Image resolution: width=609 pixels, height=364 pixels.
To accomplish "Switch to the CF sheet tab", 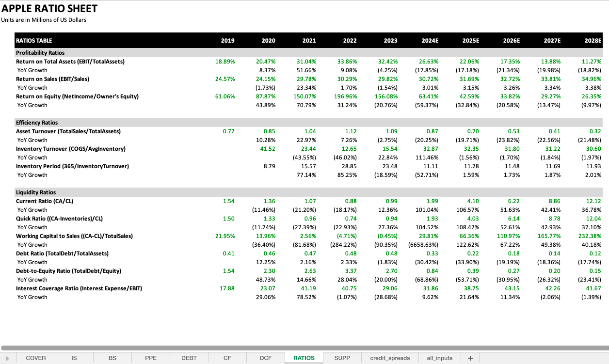I will 227,358.
